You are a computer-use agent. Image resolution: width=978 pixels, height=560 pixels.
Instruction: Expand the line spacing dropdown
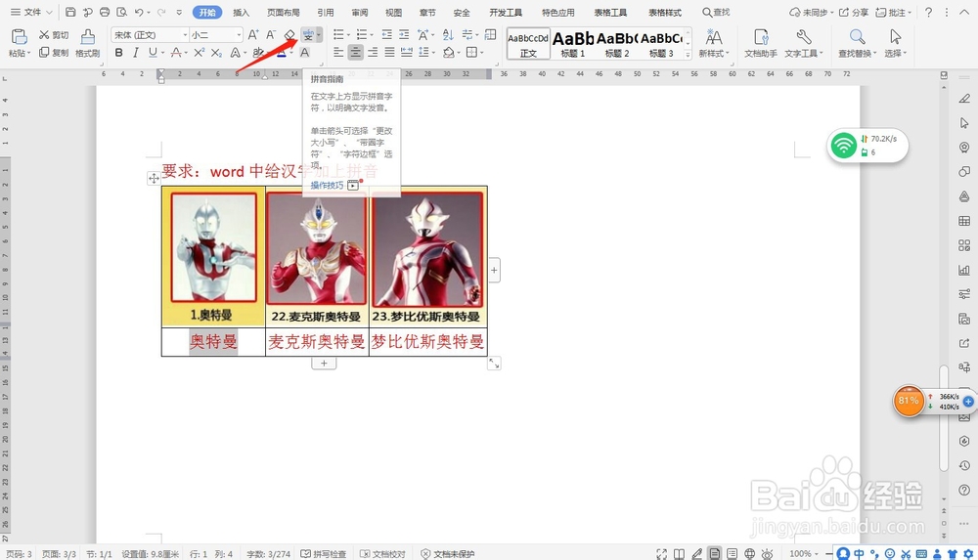click(433, 53)
